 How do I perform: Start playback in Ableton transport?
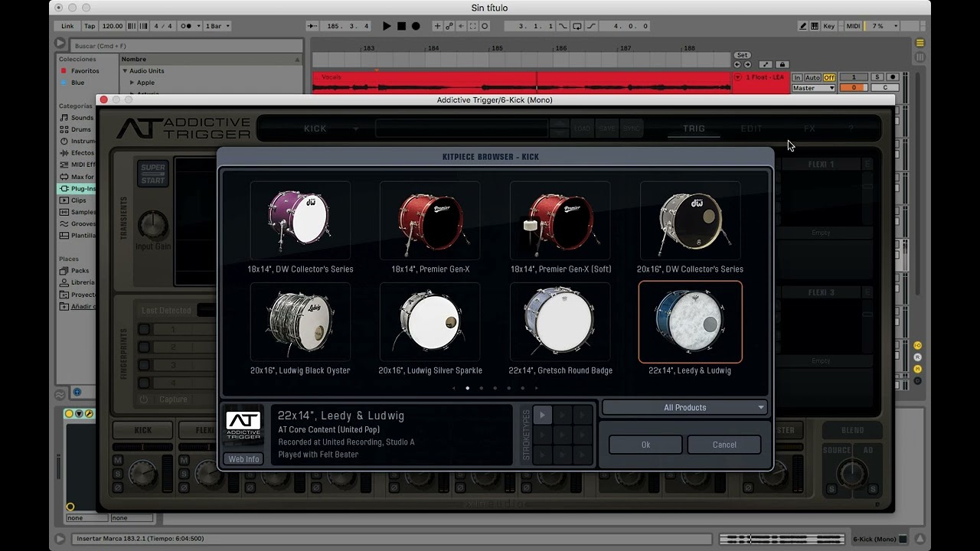click(x=387, y=26)
